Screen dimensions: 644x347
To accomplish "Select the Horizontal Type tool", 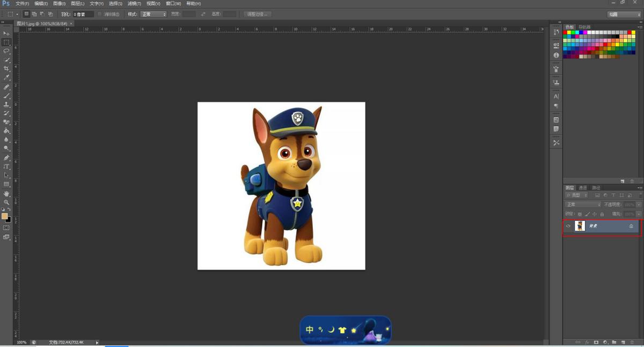I will click(x=6, y=167).
